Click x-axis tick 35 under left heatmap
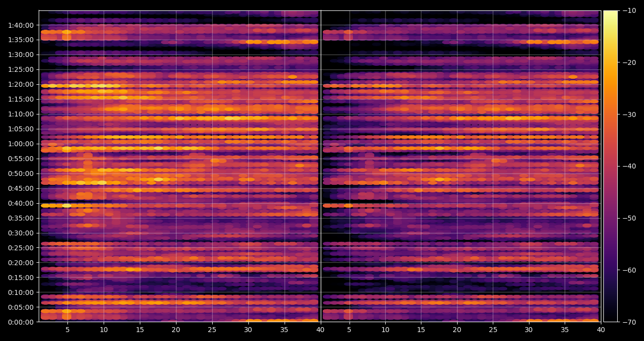The height and width of the screenshot is (341, 644). coord(285,329)
